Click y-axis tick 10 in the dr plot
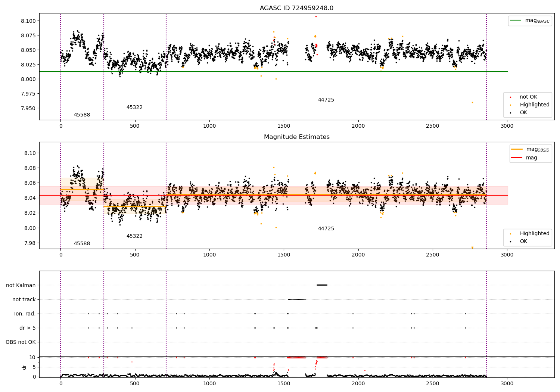560x392 pixels. (x=32, y=357)
